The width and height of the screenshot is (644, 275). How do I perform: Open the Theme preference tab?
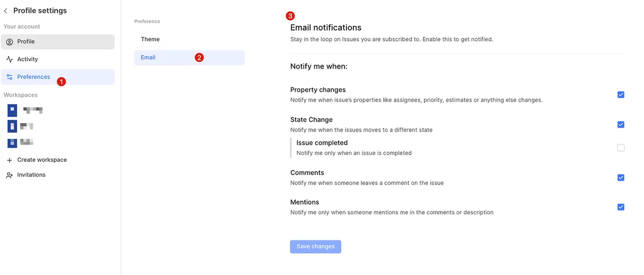150,39
